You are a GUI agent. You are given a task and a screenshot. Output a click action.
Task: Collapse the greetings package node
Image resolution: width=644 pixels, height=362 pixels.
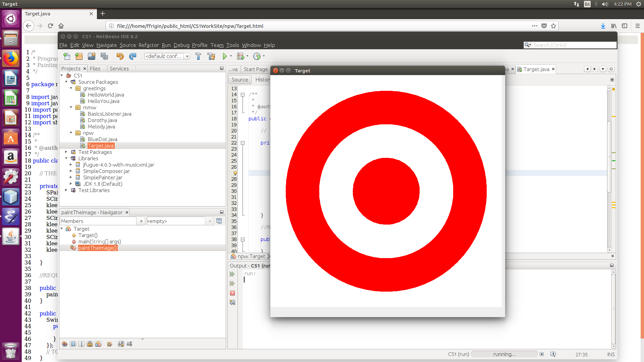coord(71,88)
